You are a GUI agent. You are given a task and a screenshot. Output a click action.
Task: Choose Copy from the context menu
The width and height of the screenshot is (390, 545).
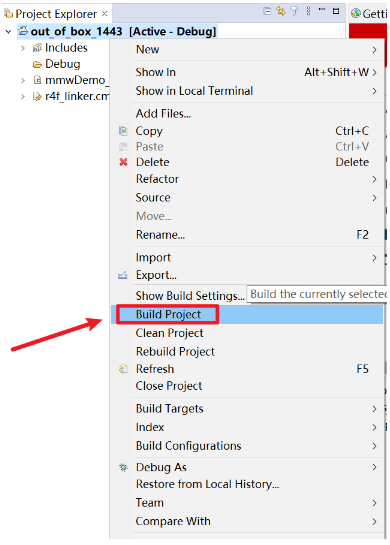[x=247, y=131]
